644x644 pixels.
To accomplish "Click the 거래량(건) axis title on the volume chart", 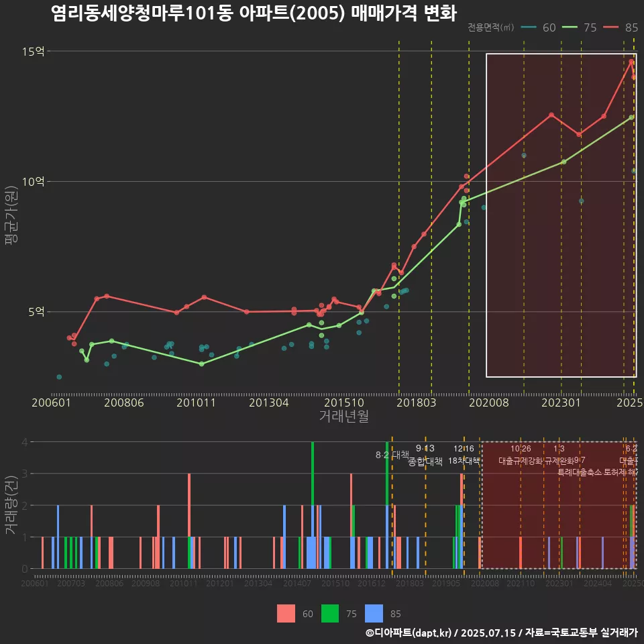I will pos(11,505).
